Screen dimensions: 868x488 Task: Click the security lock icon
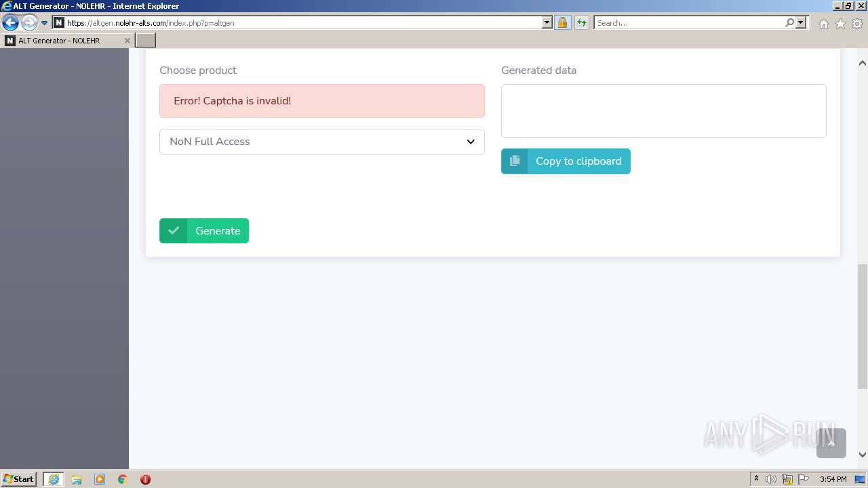coord(562,22)
